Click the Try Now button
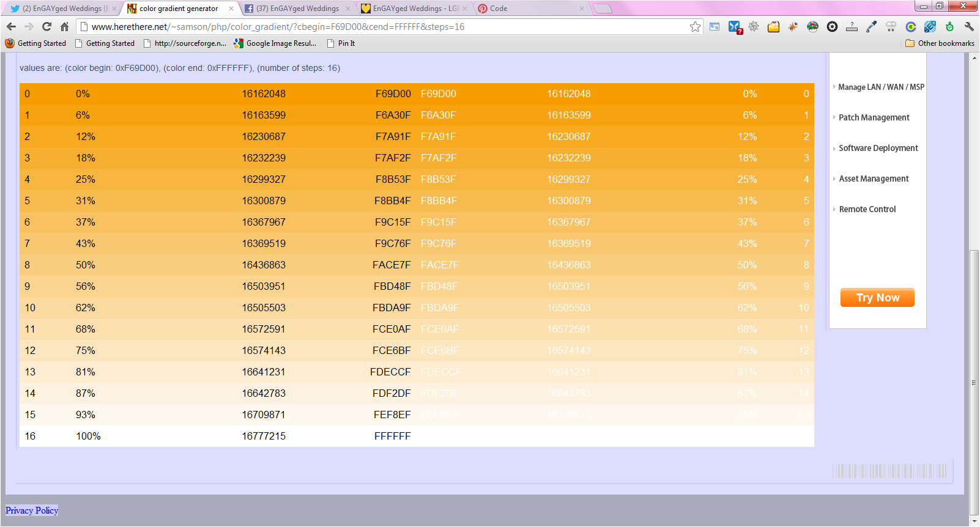Image resolution: width=980 pixels, height=527 pixels. click(x=877, y=298)
